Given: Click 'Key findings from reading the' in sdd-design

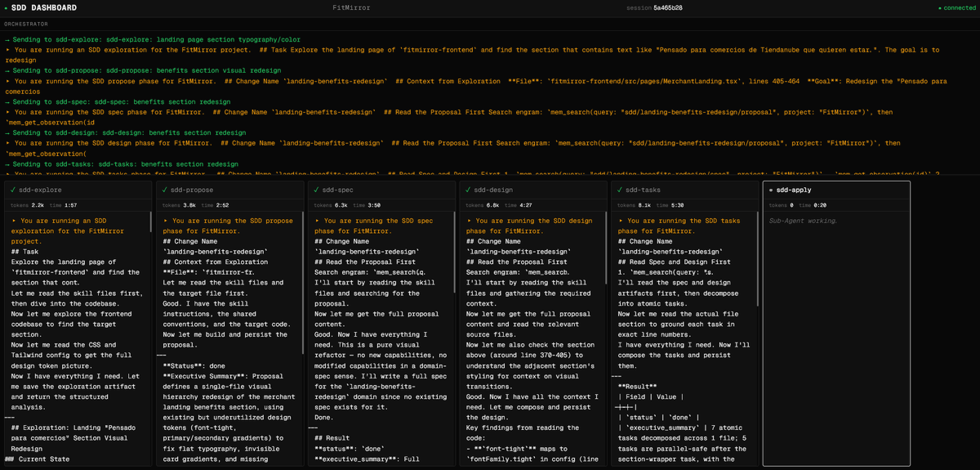Looking at the screenshot, I should pos(522,427).
